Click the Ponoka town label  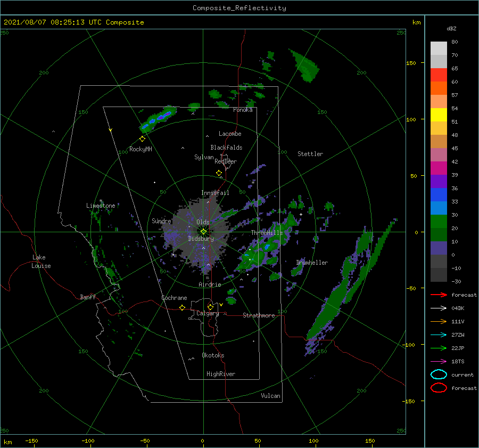243,110
